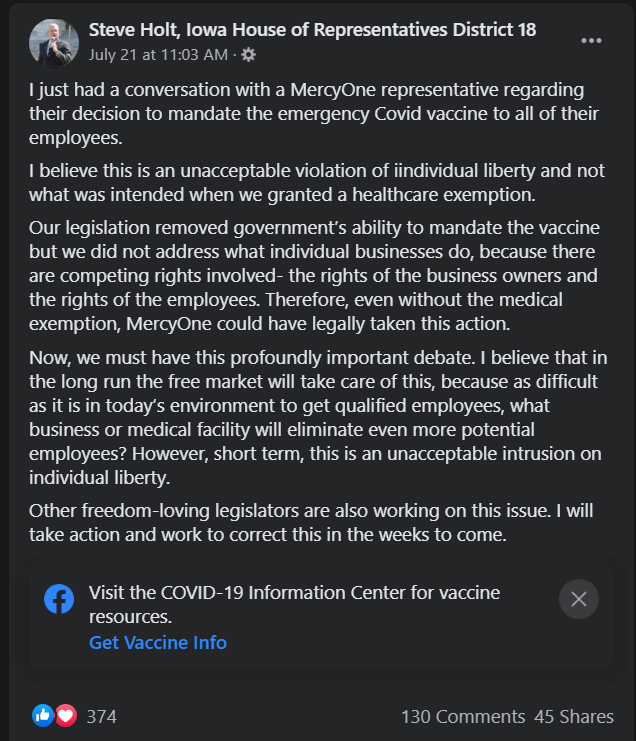
Task: Click the Steve Holt page name
Action: coord(312,30)
